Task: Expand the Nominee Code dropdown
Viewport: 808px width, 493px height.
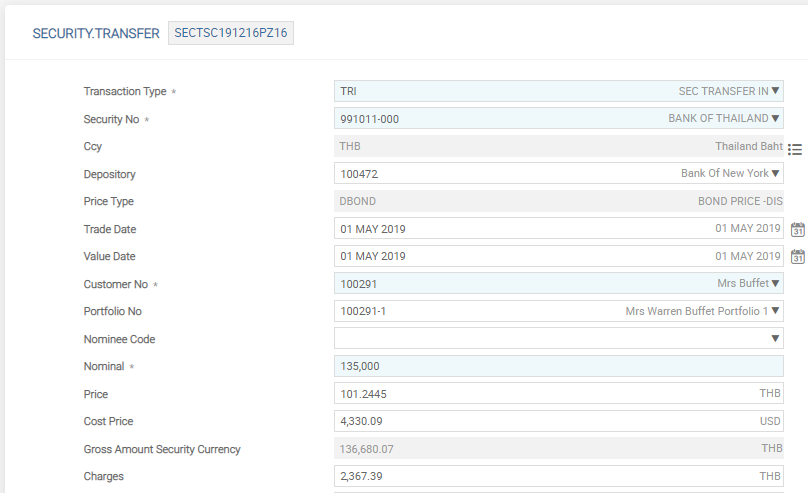Action: pyautogui.click(x=776, y=339)
